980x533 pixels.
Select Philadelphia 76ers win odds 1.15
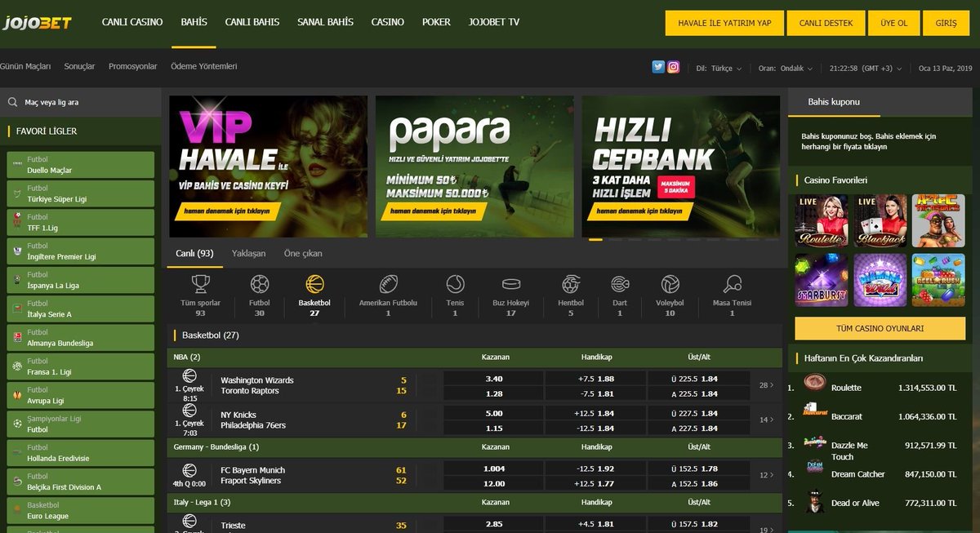(494, 428)
